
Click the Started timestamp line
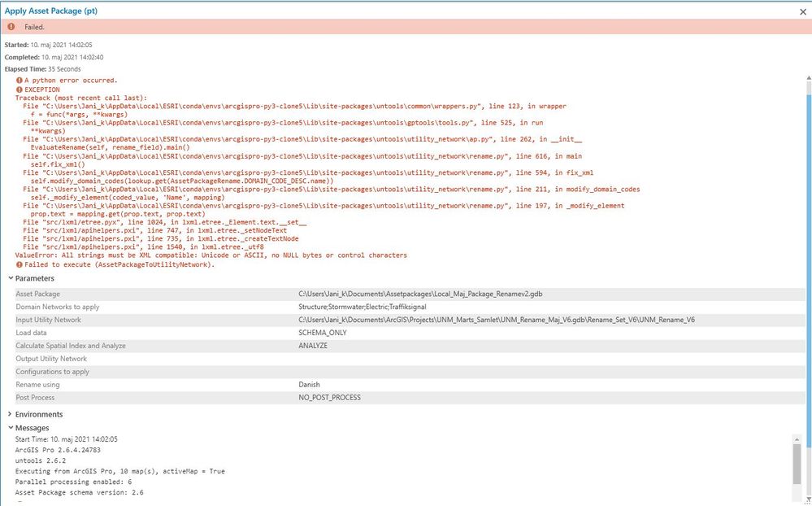[x=48, y=45]
